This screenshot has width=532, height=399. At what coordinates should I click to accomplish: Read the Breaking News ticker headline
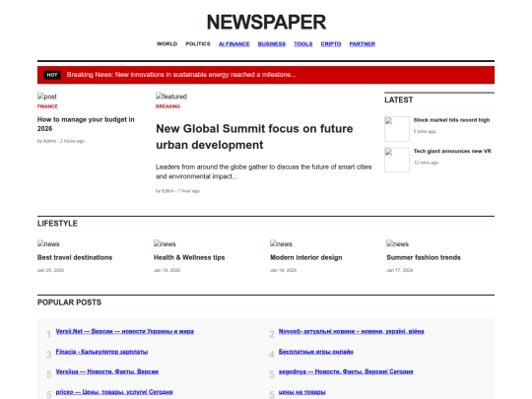pos(181,75)
